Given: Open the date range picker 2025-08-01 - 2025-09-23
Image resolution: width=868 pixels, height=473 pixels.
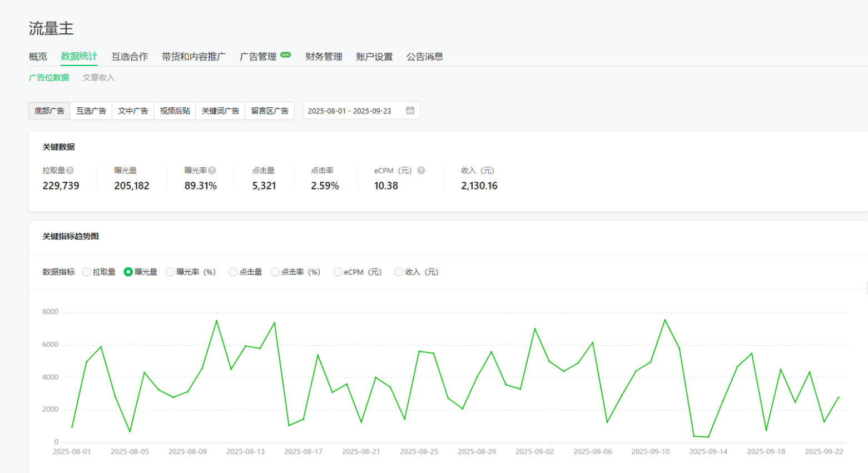Looking at the screenshot, I should [x=350, y=111].
